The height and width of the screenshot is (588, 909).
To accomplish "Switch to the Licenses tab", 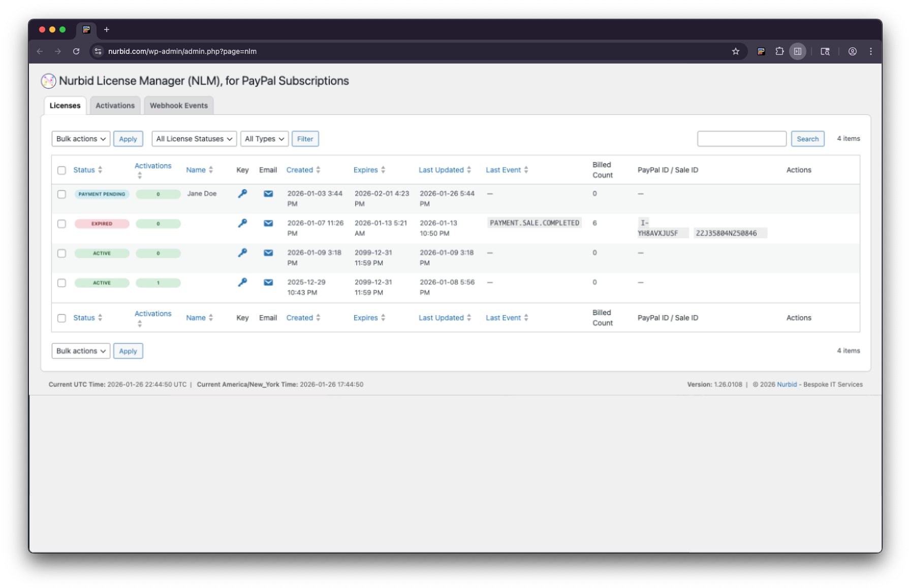I will [65, 106].
